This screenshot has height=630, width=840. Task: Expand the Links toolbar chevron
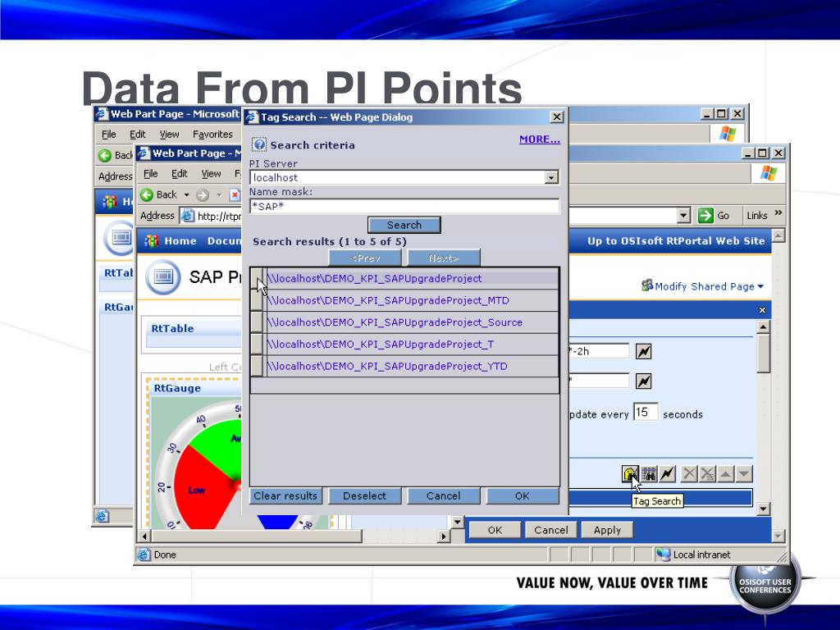tap(778, 213)
